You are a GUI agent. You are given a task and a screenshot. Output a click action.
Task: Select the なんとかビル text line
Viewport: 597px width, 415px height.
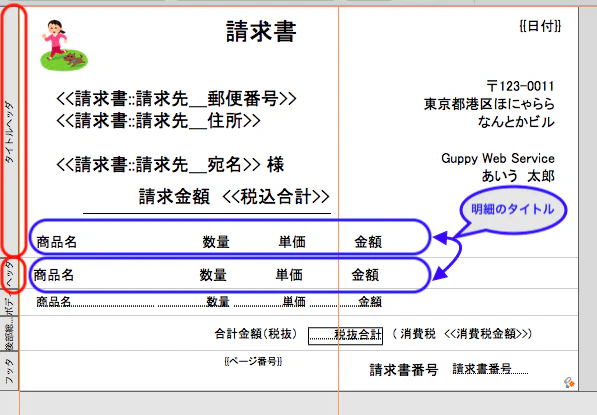point(516,121)
